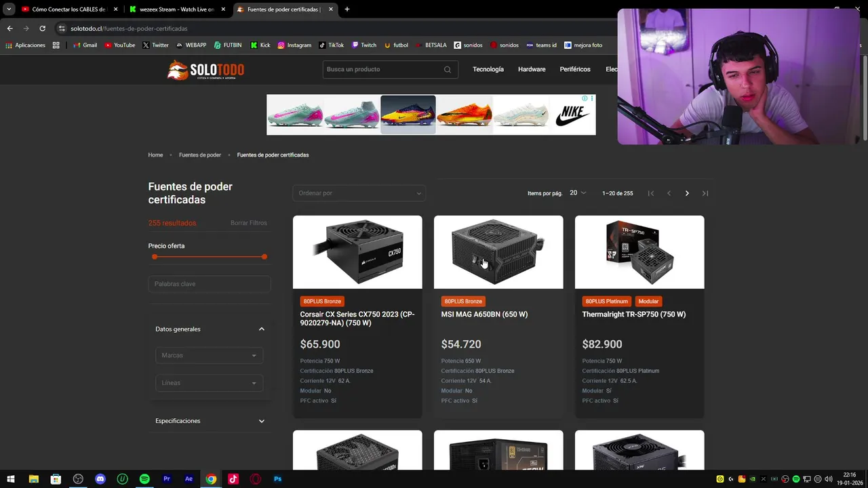
Task: Open a new browser tab with plus
Action: pos(347,9)
